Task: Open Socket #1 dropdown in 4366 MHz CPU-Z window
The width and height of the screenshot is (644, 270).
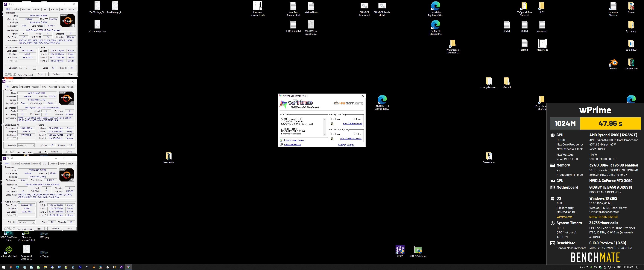Action: tap(26, 145)
